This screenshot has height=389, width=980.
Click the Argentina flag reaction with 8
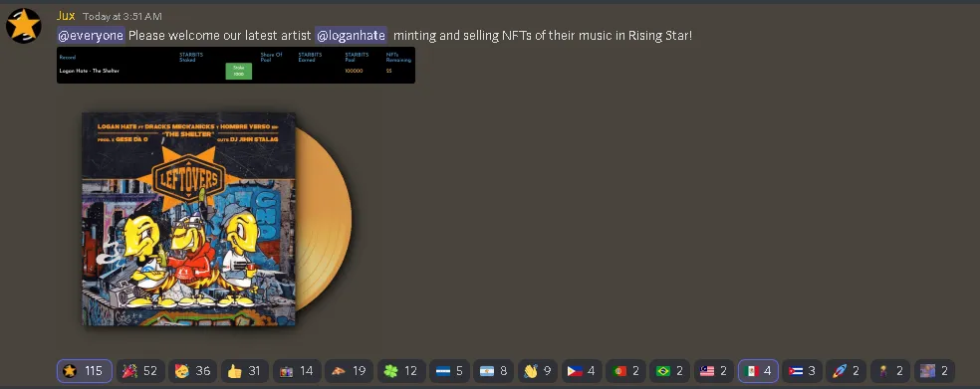coord(494,371)
